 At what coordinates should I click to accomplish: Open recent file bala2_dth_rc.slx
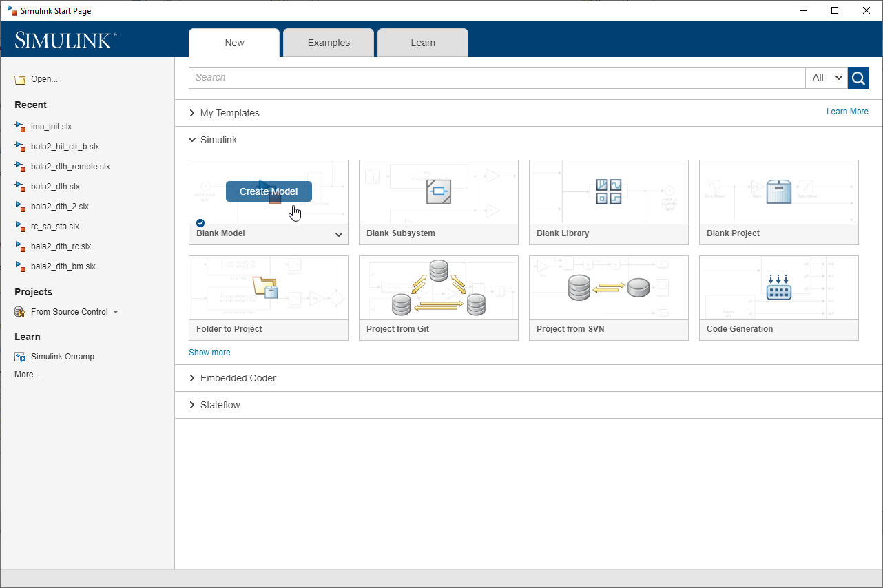pos(61,246)
